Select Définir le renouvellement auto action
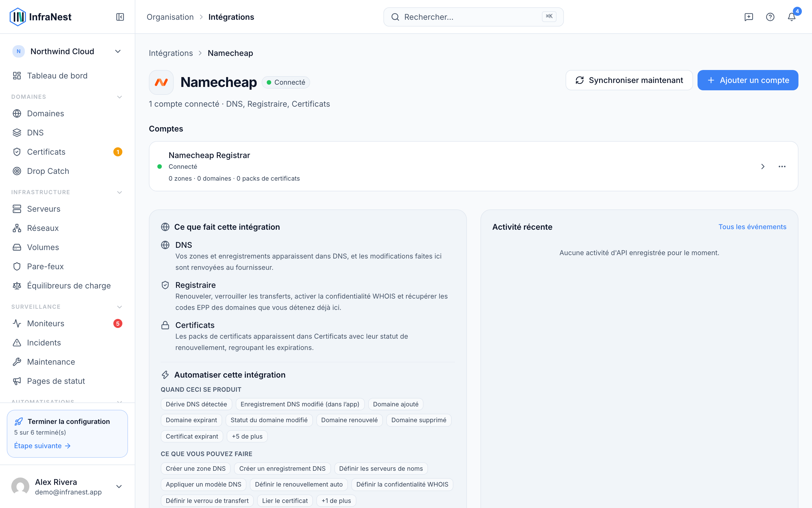This screenshot has width=812, height=508. 299,484
